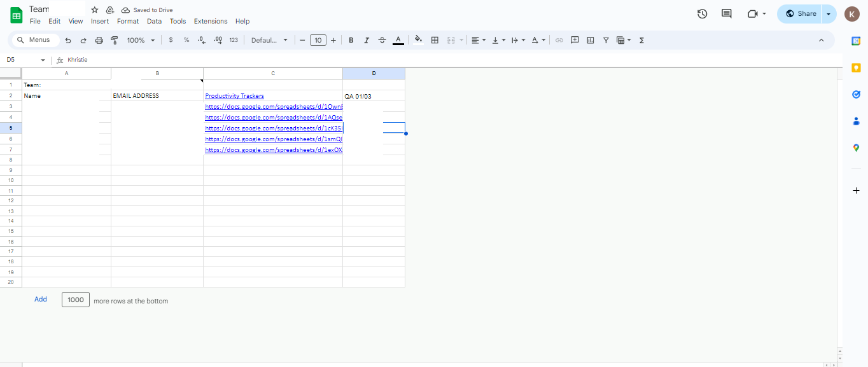Open the text wrapping dropdown
This screenshot has height=367, width=868.
click(x=518, y=40)
